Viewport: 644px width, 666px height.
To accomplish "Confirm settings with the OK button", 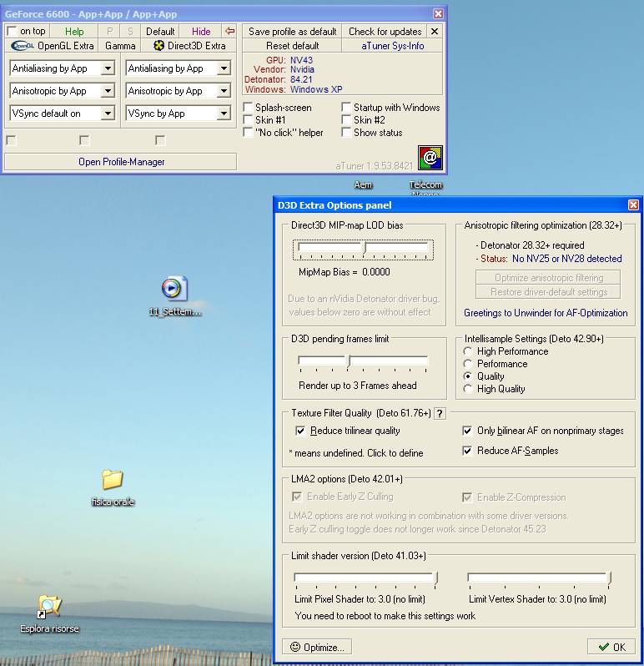I will point(611,647).
